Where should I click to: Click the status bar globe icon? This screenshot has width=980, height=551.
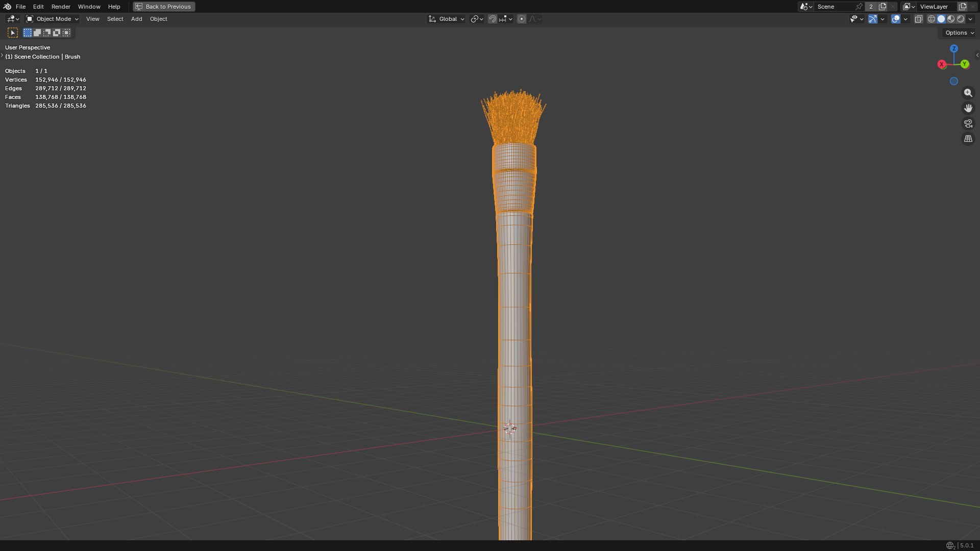click(950, 545)
